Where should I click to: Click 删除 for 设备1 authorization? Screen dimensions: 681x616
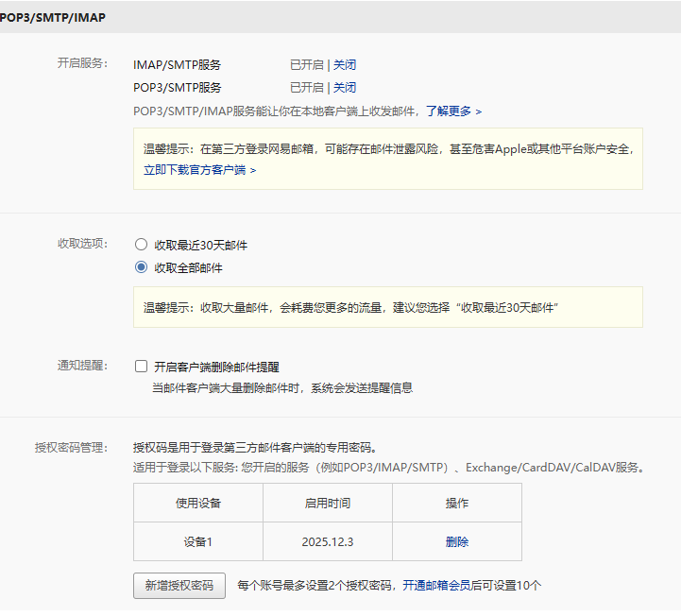457,542
